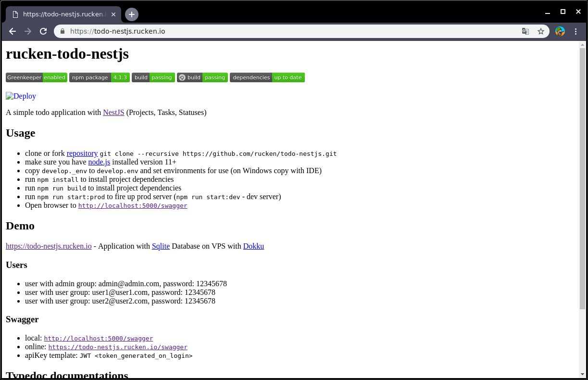
Task: Reload the current page
Action: click(43, 31)
